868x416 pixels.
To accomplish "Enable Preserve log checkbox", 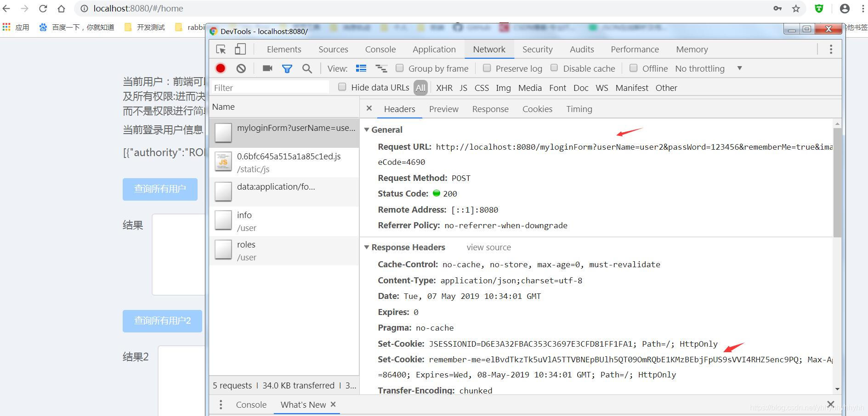I will coord(487,68).
